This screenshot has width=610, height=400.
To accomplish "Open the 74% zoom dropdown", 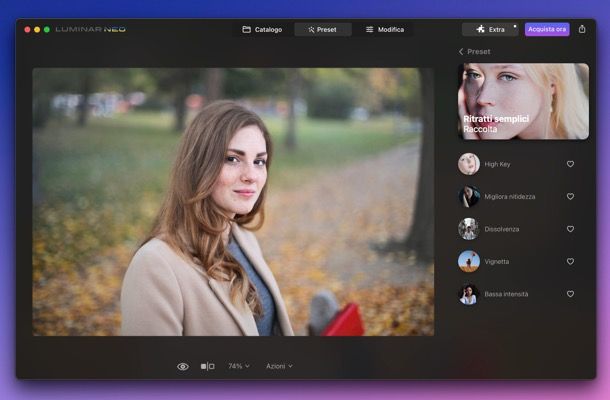I will pos(239,366).
